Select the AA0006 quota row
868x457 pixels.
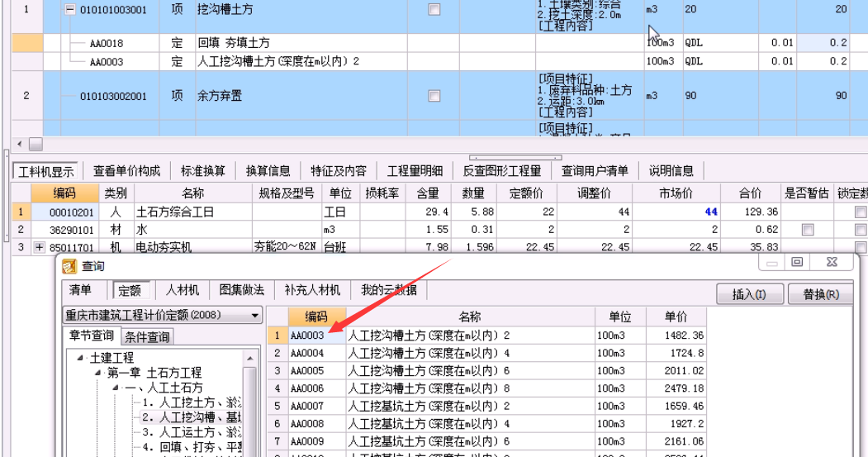click(487, 388)
